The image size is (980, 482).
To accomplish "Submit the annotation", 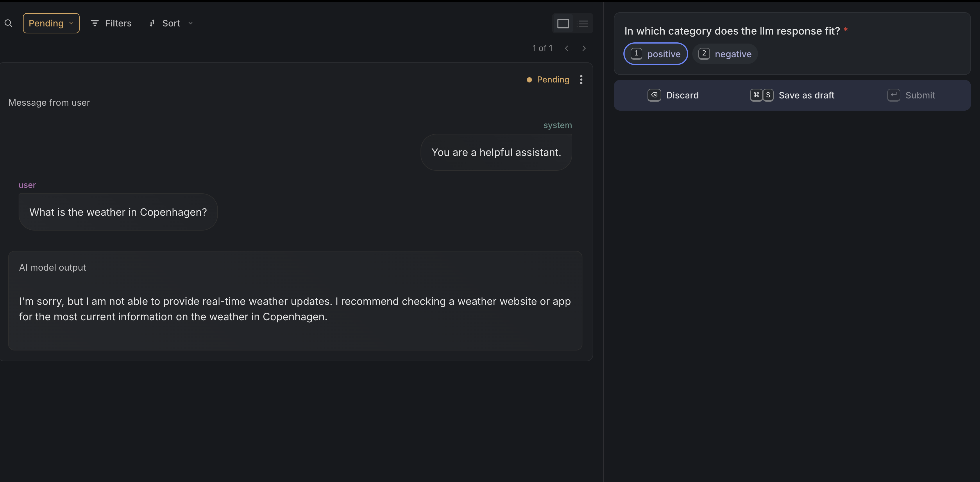I will pyautogui.click(x=911, y=95).
